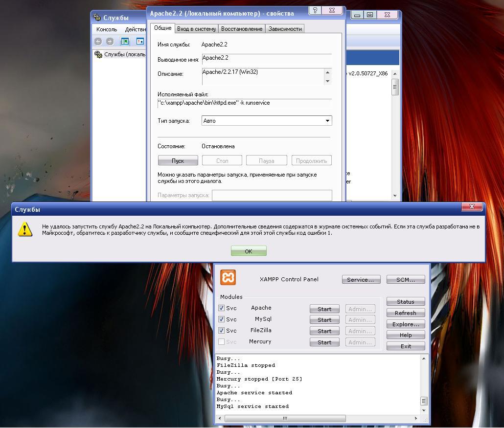Viewport: 504px width, 428px height.
Task: Click the Продолжить button
Action: (x=312, y=160)
